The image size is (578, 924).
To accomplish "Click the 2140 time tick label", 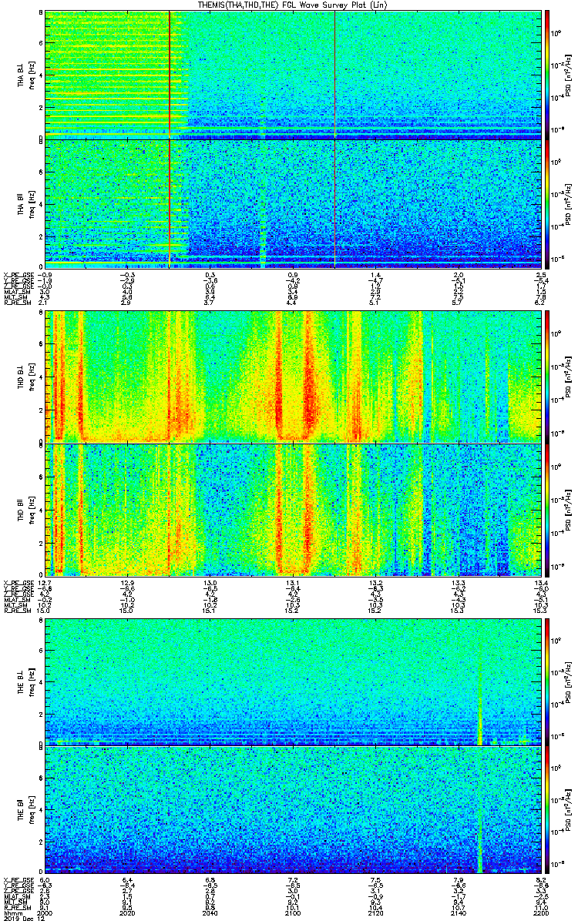I will click(458, 913).
